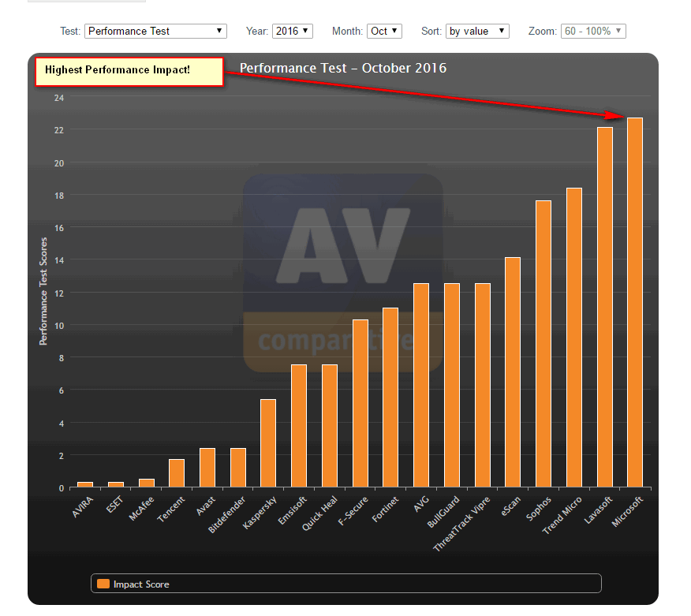Open the Sort dropdown set to by value
Image resolution: width=691 pixels, height=616 pixels.
coord(477,32)
